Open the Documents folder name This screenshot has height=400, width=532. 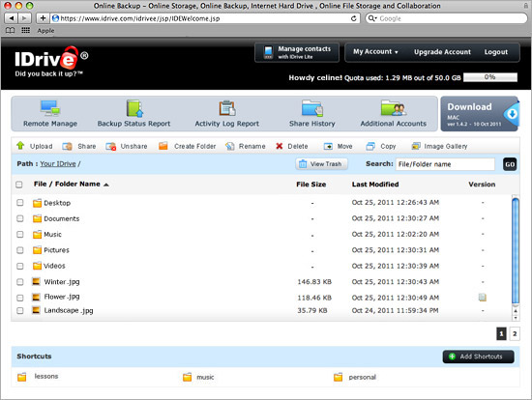point(61,218)
